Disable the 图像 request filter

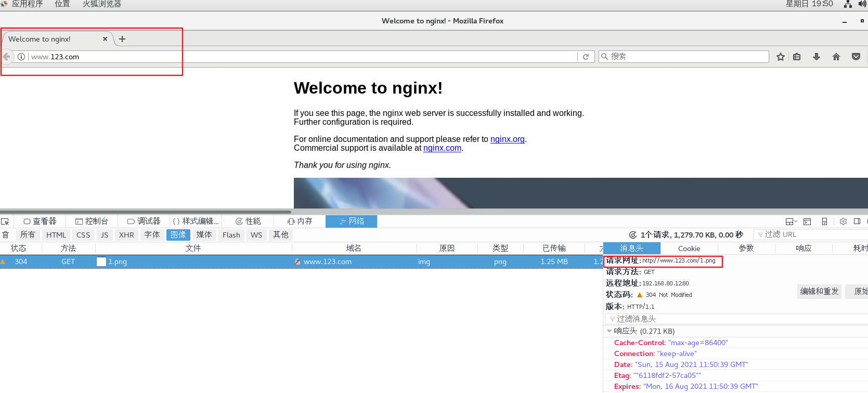(x=178, y=235)
